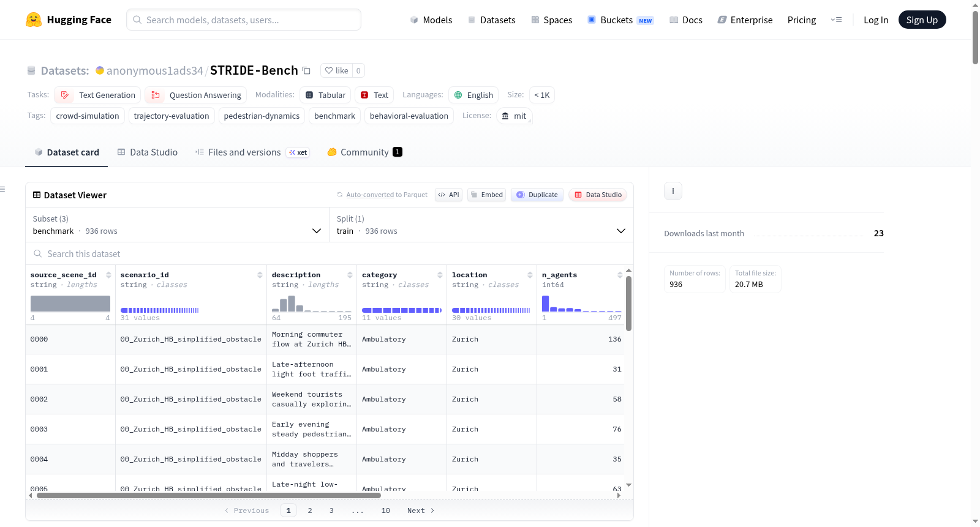Click the pedestrian-dynamics tag

262,116
